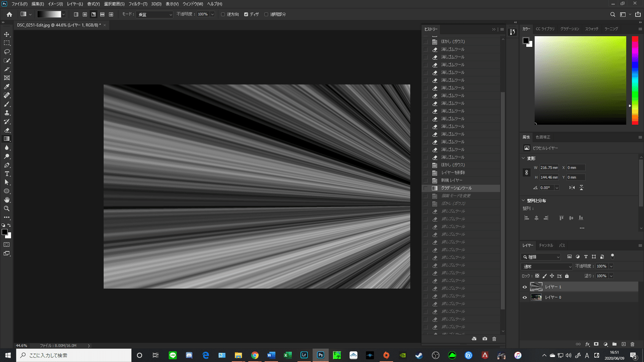Lock all layer attributes padlock icon
644x362 pixels.
click(567, 276)
